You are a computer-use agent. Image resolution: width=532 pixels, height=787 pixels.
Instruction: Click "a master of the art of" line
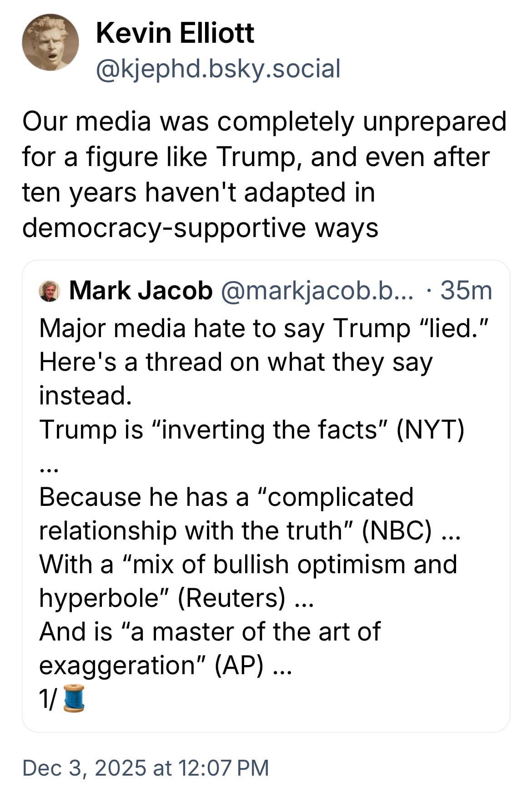210,631
